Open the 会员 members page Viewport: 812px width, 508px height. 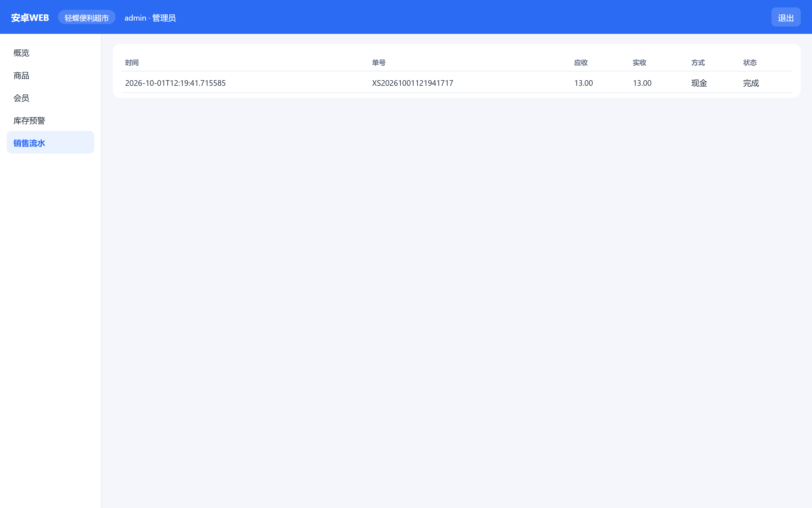click(50, 98)
